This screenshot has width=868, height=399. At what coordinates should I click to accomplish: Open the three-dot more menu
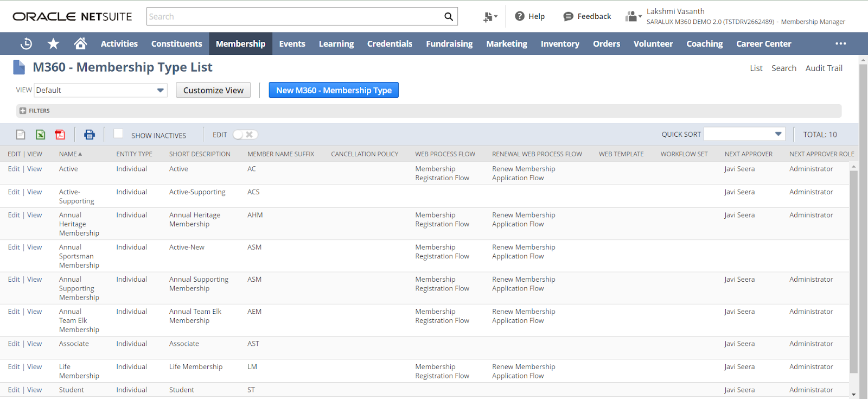(840, 43)
